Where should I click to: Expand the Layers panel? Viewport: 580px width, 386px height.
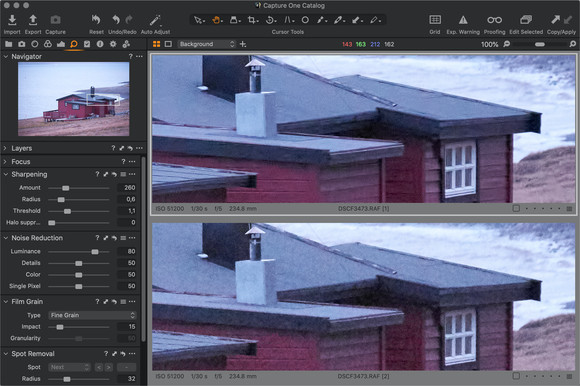[x=5, y=148]
